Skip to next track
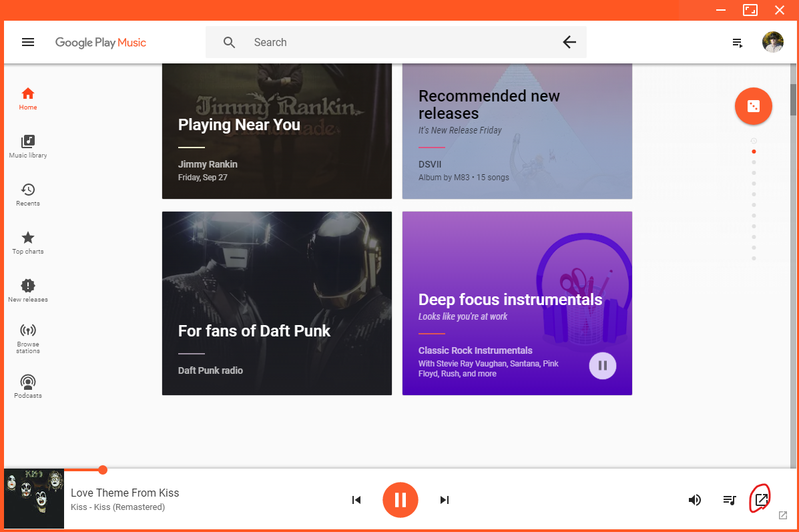The image size is (799, 532). [x=445, y=500]
